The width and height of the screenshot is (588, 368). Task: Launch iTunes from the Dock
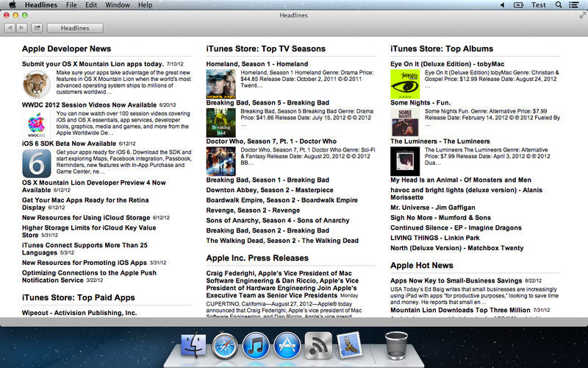[256, 345]
